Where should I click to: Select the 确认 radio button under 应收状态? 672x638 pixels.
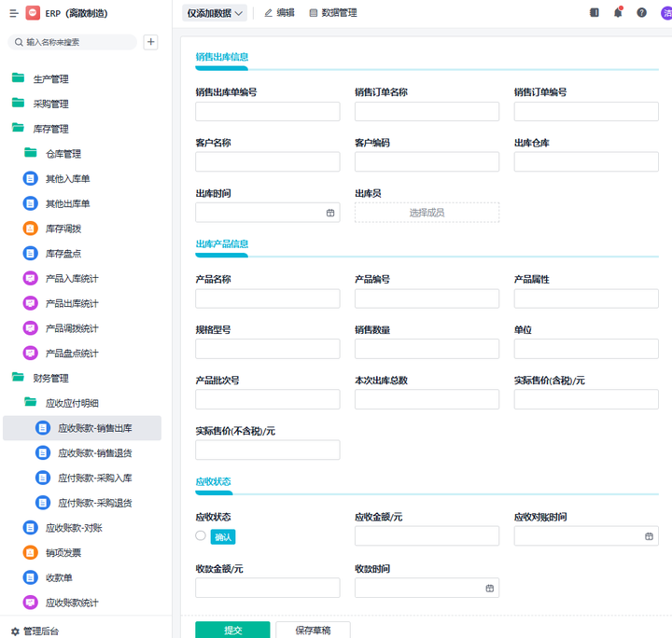tap(201, 535)
